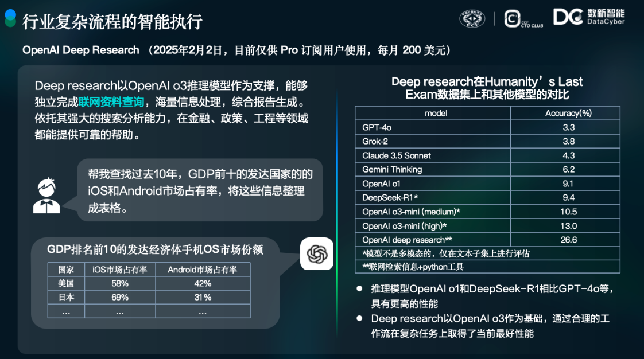Click the blue-green dot beside slide title
The width and height of the screenshot is (644, 359).
(10, 18)
